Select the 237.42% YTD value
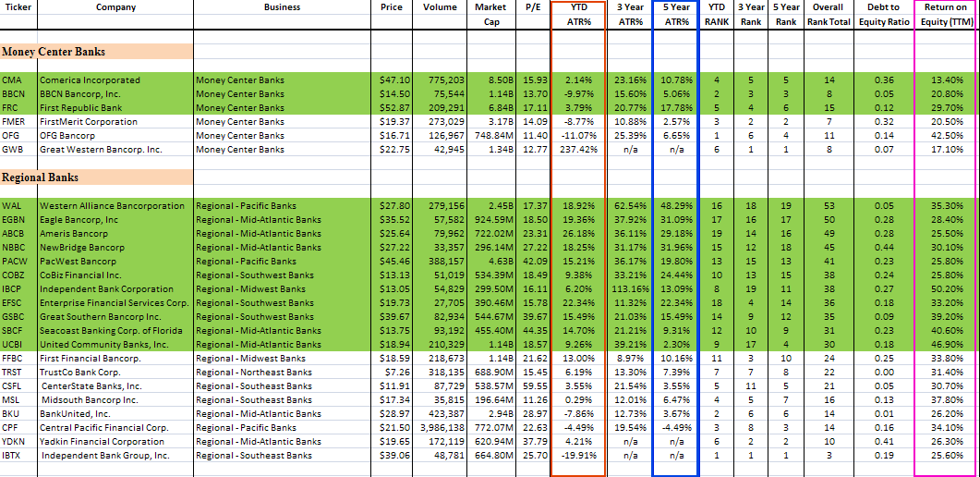This screenshot has height=477, width=980. click(x=578, y=150)
